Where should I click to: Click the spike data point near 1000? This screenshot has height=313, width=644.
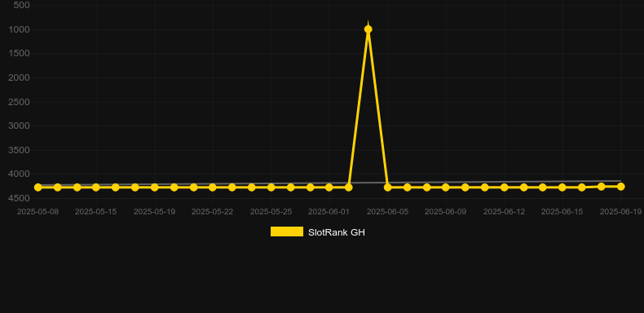[x=368, y=29]
